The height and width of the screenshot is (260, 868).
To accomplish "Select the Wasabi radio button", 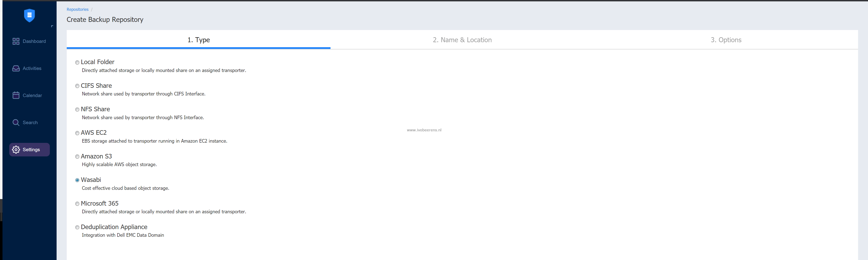I will [x=77, y=180].
